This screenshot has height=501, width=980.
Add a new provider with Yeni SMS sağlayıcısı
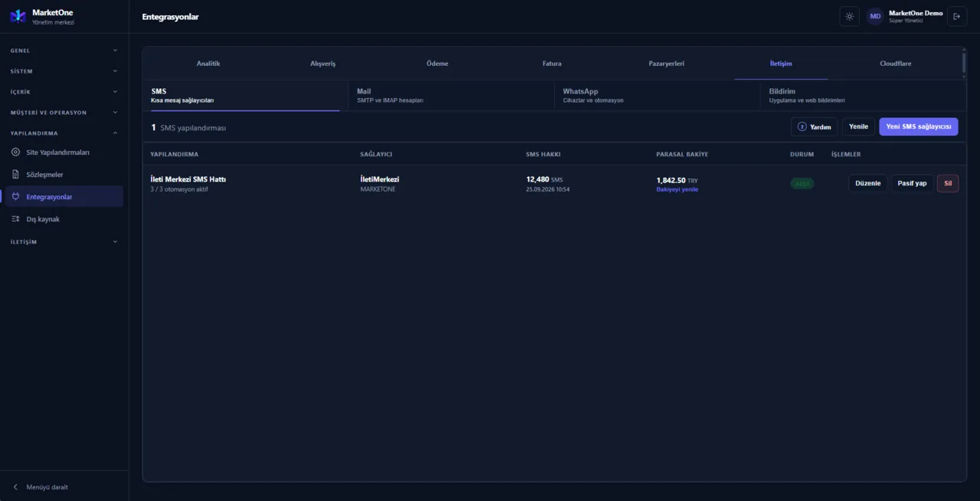(919, 127)
